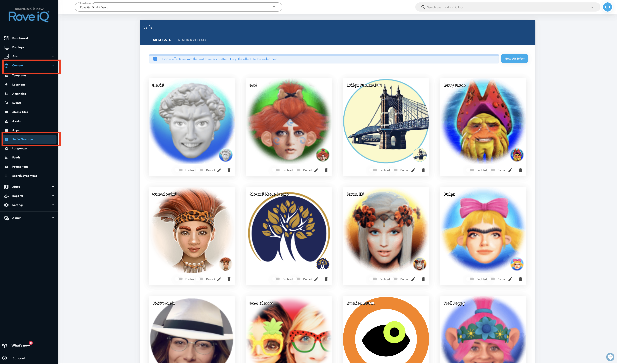617x364 pixels.
Task: Expand the Ads menu
Action: tap(29, 56)
